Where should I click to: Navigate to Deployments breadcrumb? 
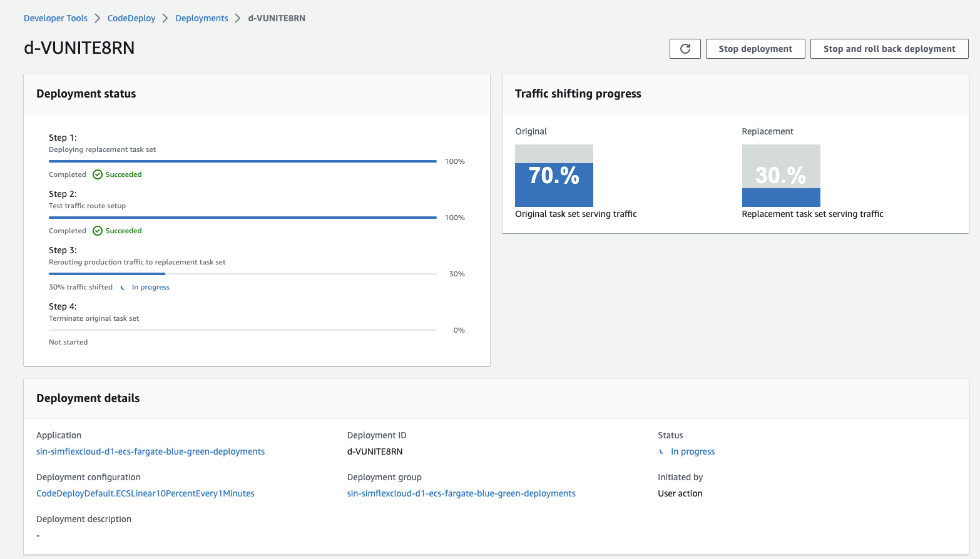[x=202, y=18]
